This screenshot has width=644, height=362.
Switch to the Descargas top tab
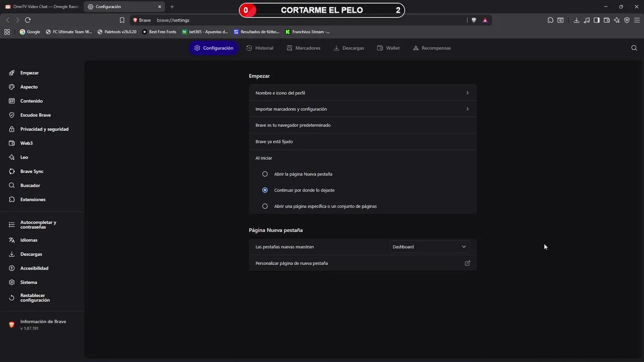point(349,48)
